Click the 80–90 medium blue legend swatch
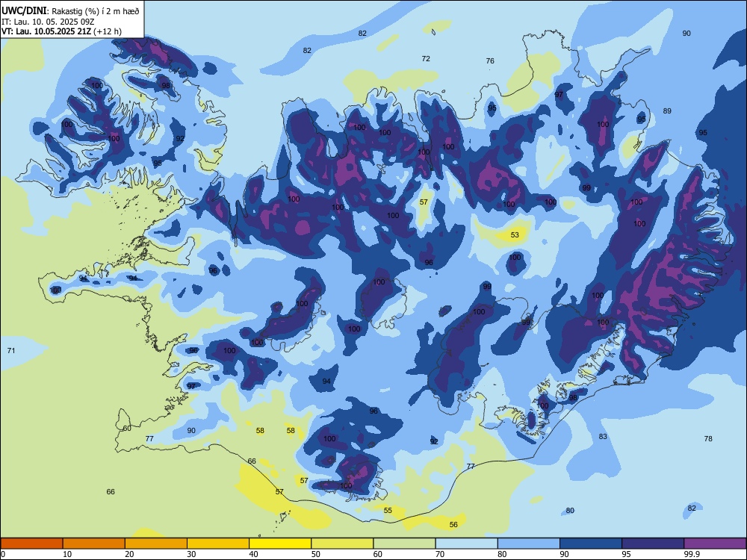 tap(529, 544)
